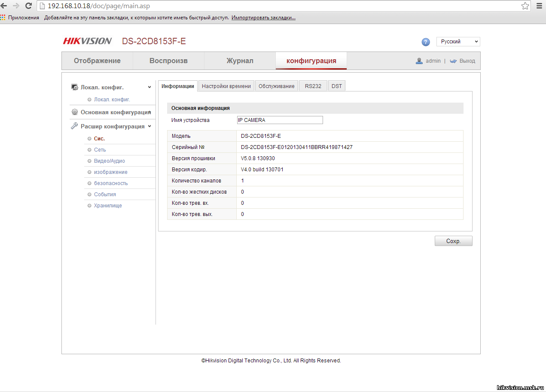Click the local config monitor icon
Viewport: 546px width, 392px height.
[x=74, y=87]
